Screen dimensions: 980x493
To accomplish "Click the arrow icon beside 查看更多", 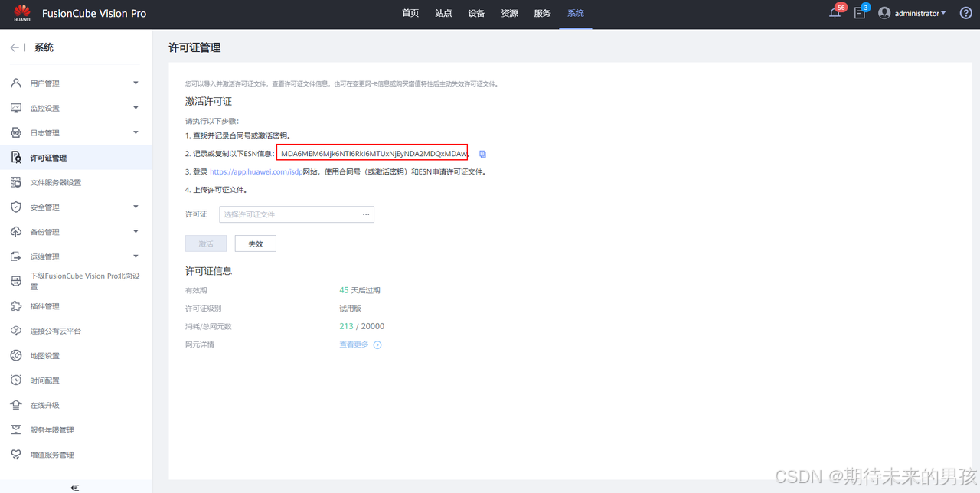I will tap(377, 345).
